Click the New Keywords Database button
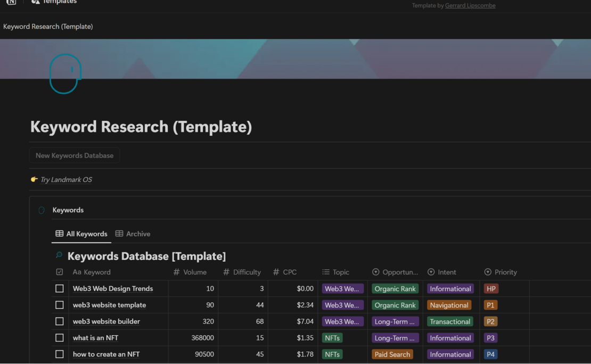The width and height of the screenshot is (591, 364). pyautogui.click(x=74, y=155)
